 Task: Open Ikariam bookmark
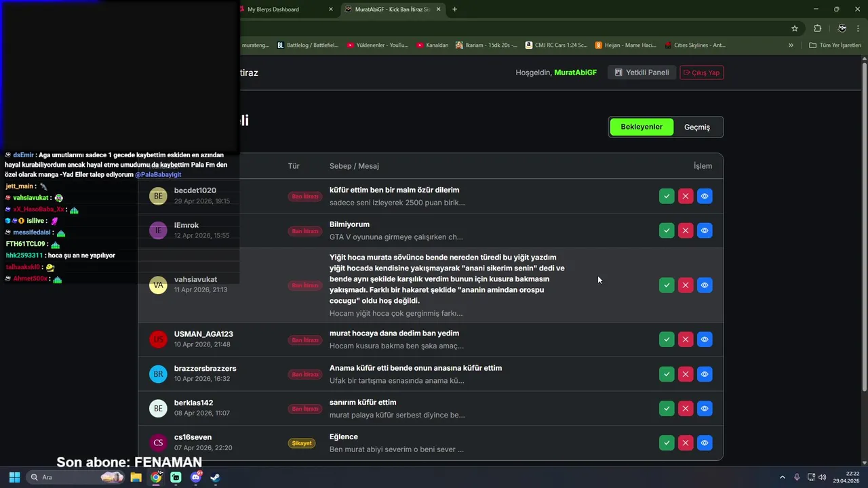click(487, 45)
